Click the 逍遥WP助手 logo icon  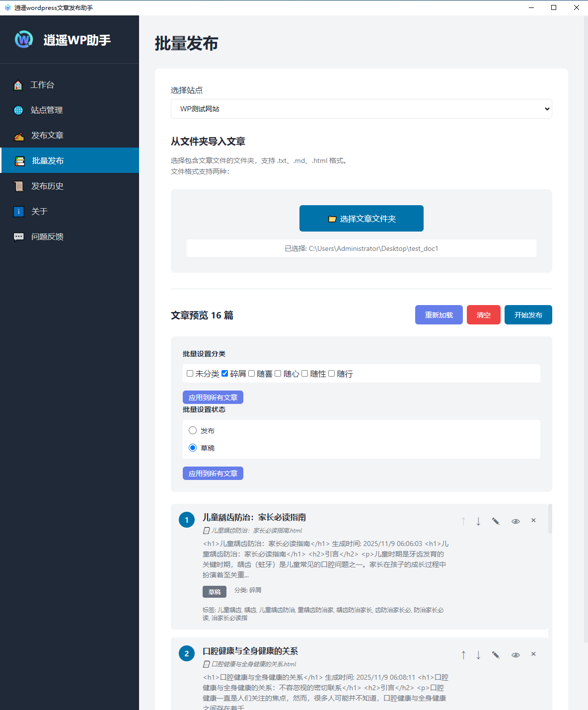pos(24,39)
